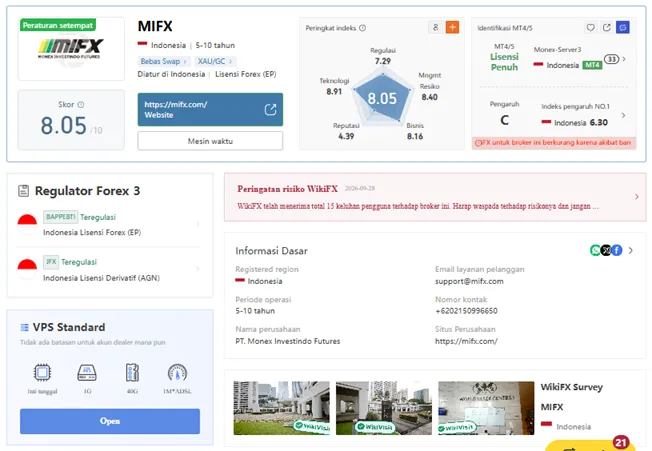Screen dimensions: 652x451
Task: Expand the BAPPEBTI Teregulasi row chevron
Action: [x=198, y=224]
